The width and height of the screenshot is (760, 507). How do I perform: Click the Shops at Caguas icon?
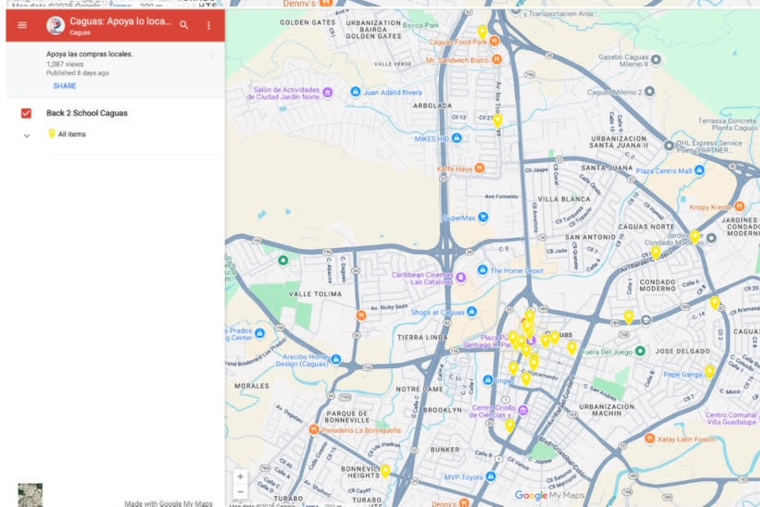472,312
